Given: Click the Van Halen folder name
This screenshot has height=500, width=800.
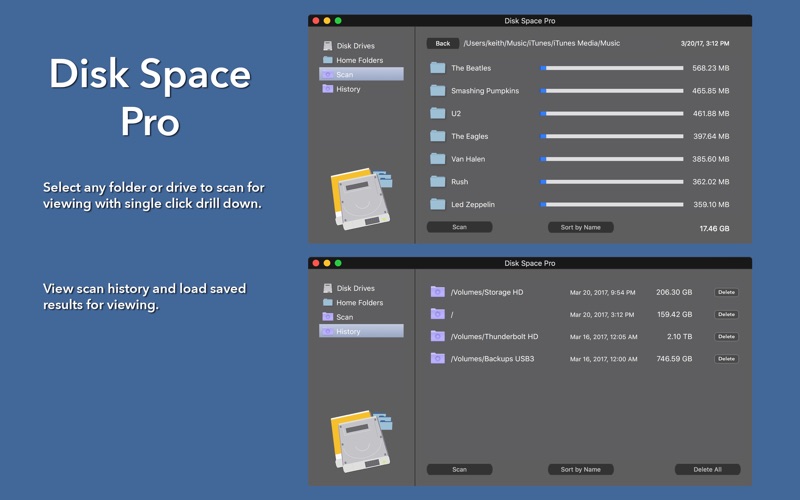Looking at the screenshot, I should (x=468, y=159).
